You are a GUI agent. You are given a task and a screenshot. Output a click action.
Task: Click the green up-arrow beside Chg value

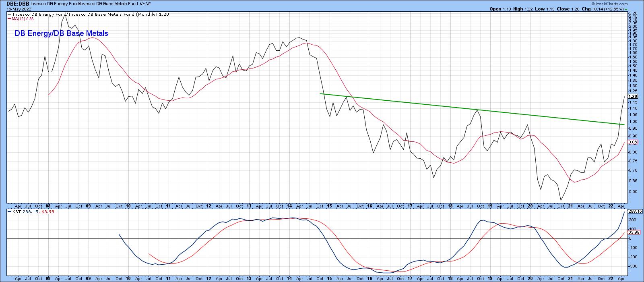point(626,9)
